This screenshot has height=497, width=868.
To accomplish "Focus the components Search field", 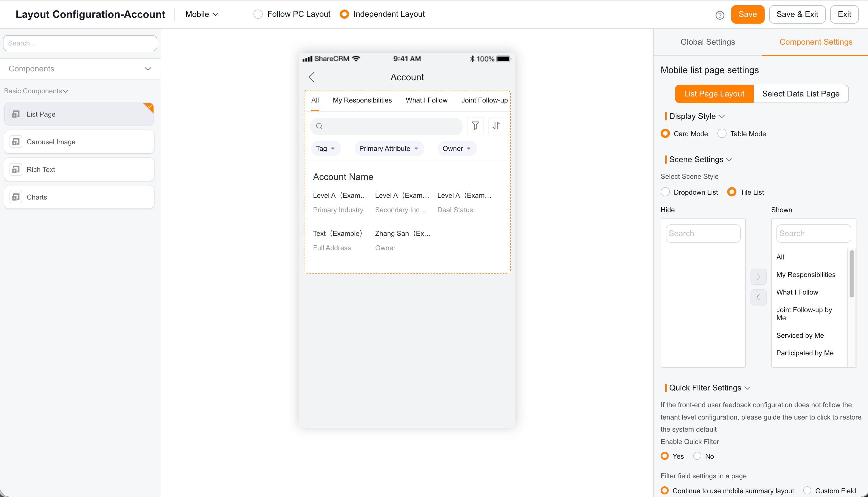I will pyautogui.click(x=80, y=43).
